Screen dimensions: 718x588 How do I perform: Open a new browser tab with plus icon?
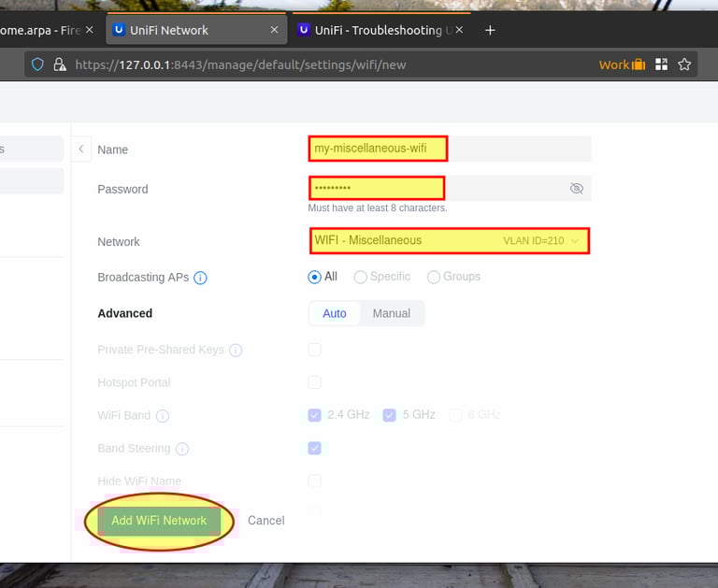(490, 30)
